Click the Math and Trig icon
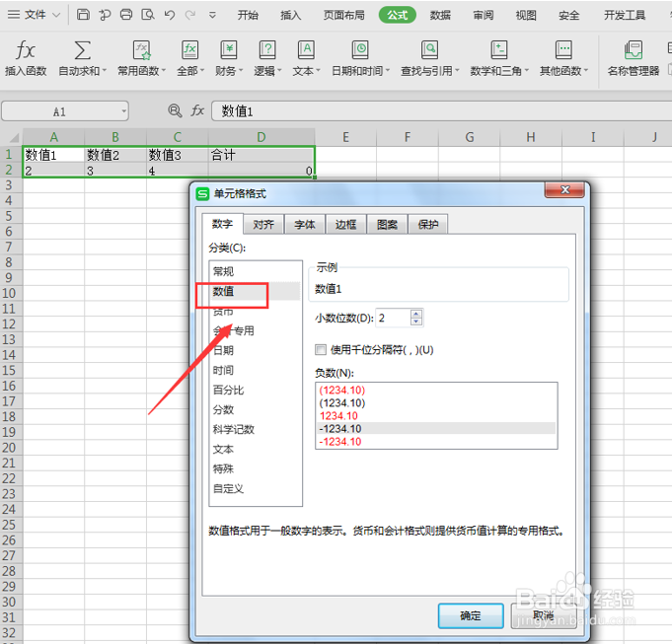Image resolution: width=672 pixels, height=644 pixels. 499,50
